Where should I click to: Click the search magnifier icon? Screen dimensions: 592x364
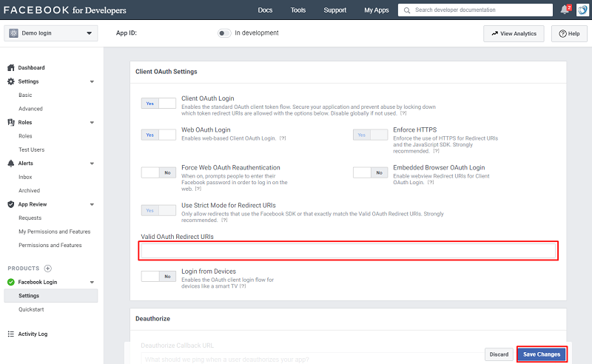point(406,10)
